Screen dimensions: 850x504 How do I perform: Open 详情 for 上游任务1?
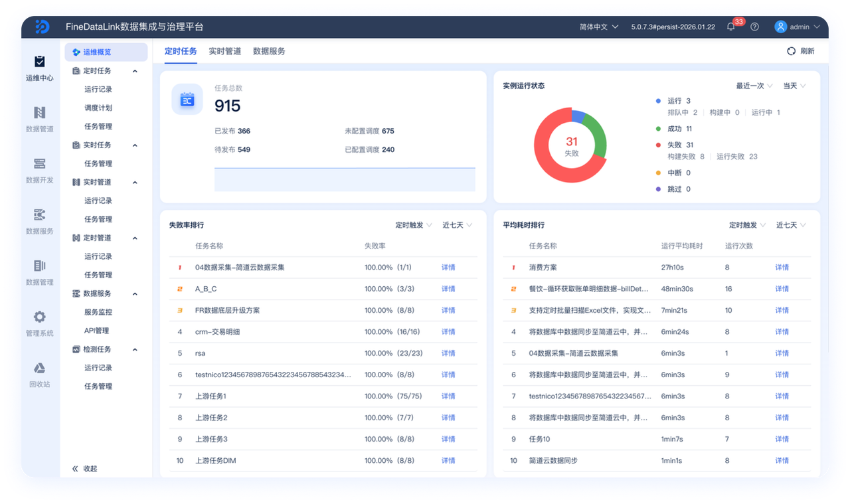point(448,396)
